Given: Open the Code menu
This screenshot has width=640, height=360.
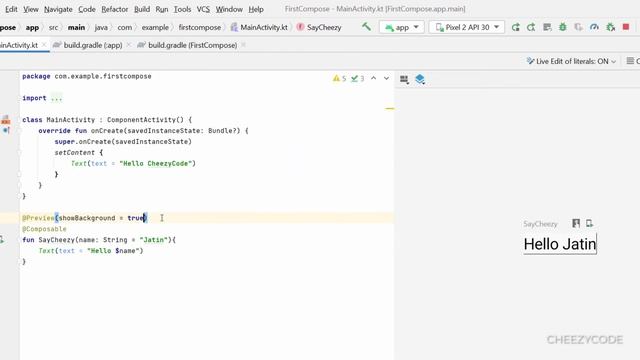Looking at the screenshot, I should click(87, 9).
